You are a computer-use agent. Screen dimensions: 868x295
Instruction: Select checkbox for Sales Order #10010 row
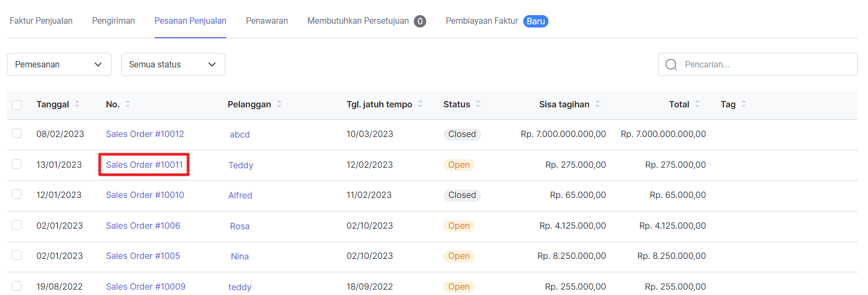click(x=17, y=194)
